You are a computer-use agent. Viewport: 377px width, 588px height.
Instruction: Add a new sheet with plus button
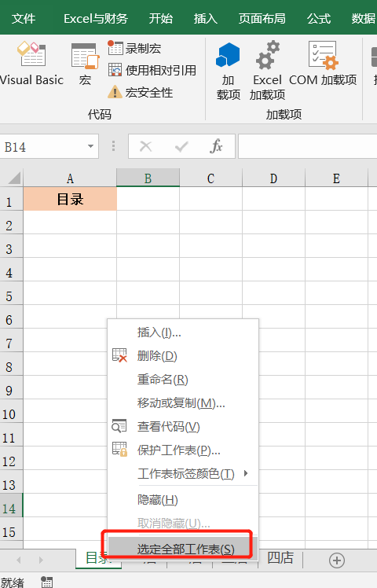[336, 560]
